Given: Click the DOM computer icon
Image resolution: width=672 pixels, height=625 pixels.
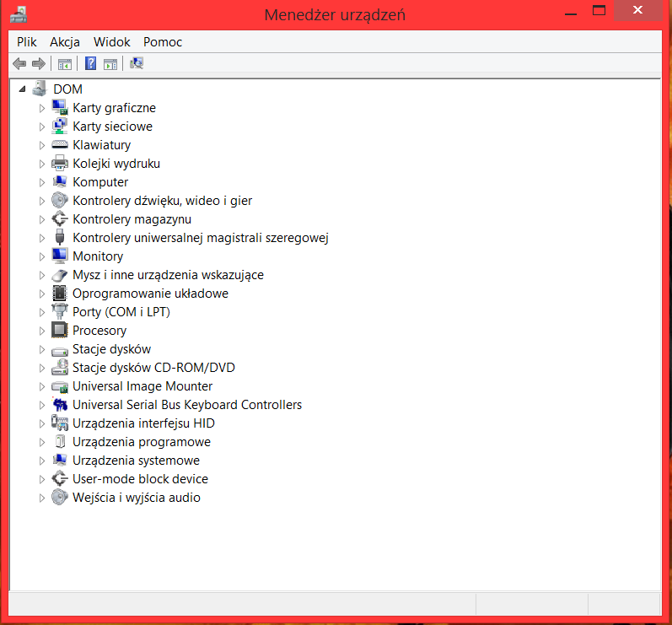Looking at the screenshot, I should click(x=40, y=89).
